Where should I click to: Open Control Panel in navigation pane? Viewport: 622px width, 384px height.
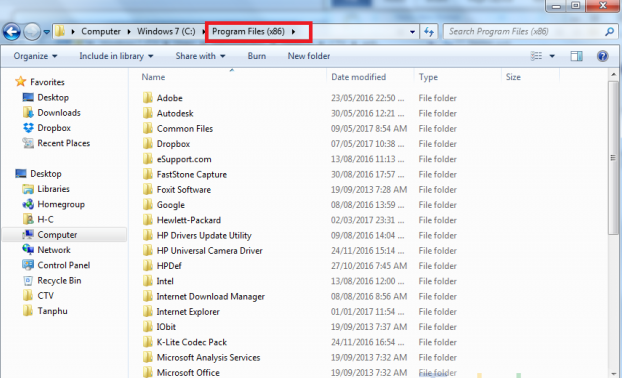(x=63, y=265)
